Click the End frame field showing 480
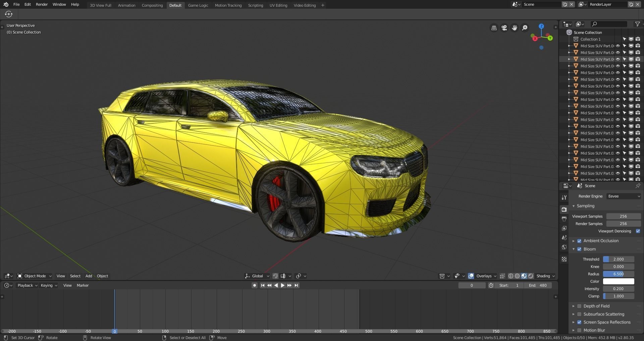The width and height of the screenshot is (644, 341). (x=538, y=285)
